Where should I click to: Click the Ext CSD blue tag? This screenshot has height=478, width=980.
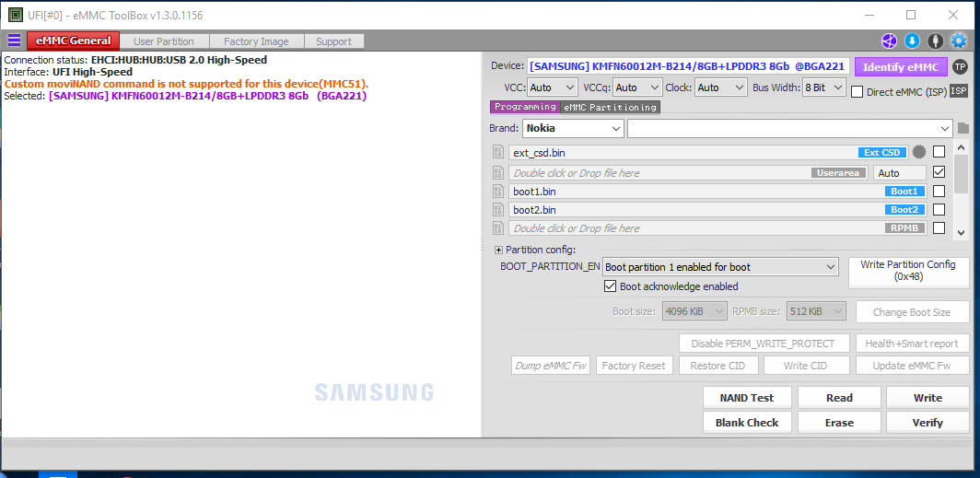pos(882,153)
